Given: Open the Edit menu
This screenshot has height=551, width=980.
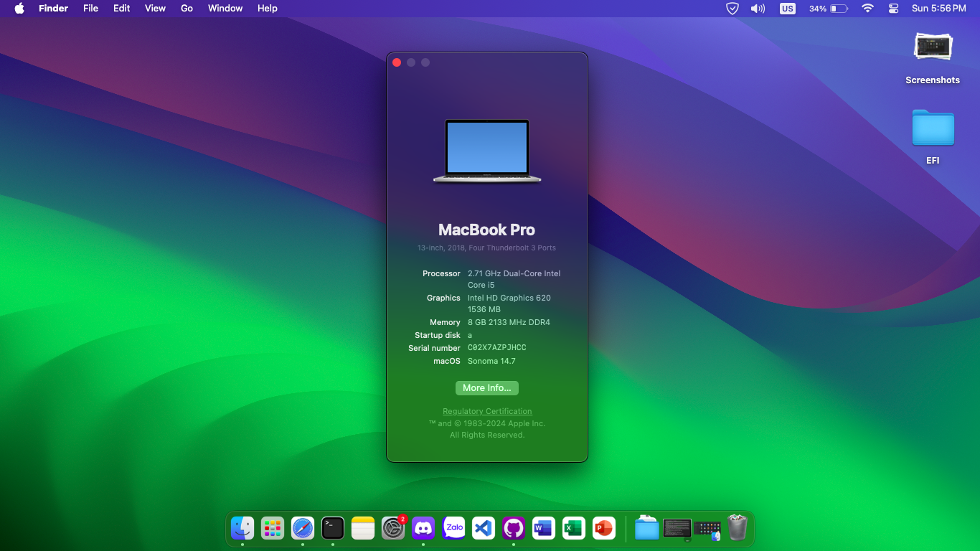Looking at the screenshot, I should (122, 9).
